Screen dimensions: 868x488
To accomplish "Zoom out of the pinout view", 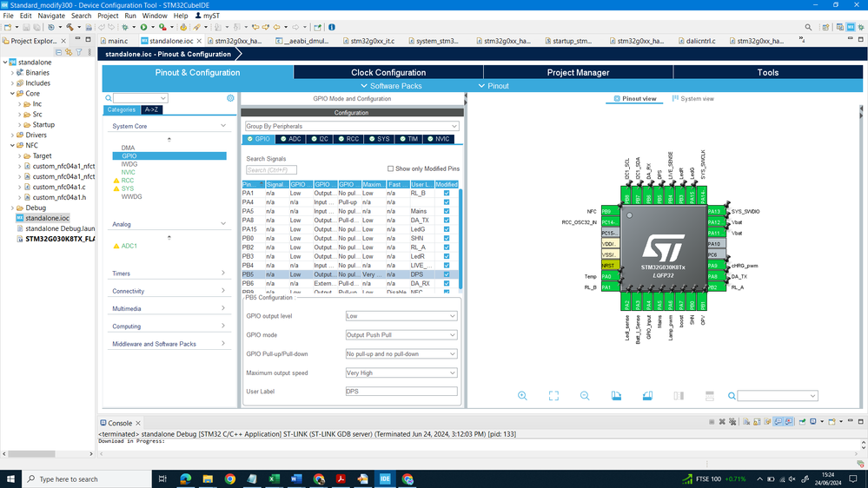I will click(585, 396).
